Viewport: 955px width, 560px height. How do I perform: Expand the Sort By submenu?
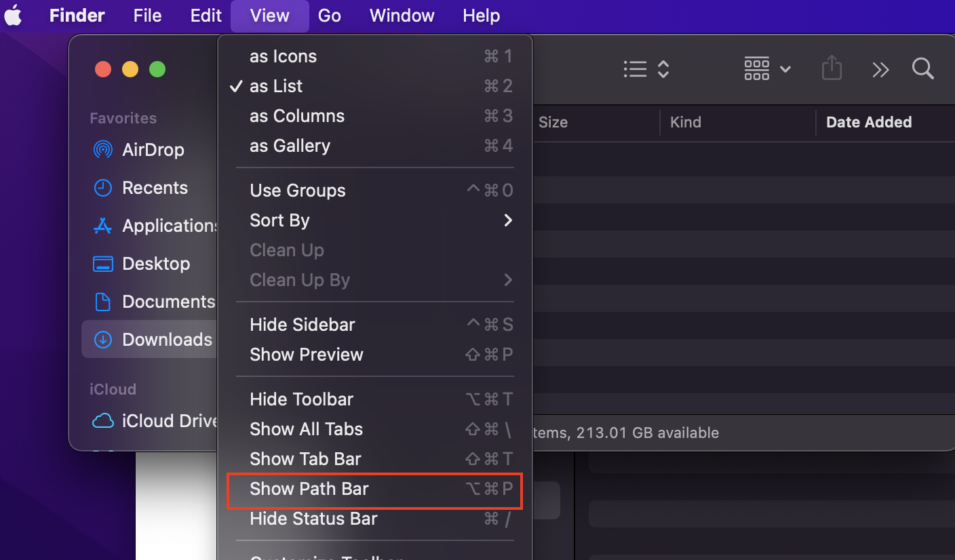(375, 220)
